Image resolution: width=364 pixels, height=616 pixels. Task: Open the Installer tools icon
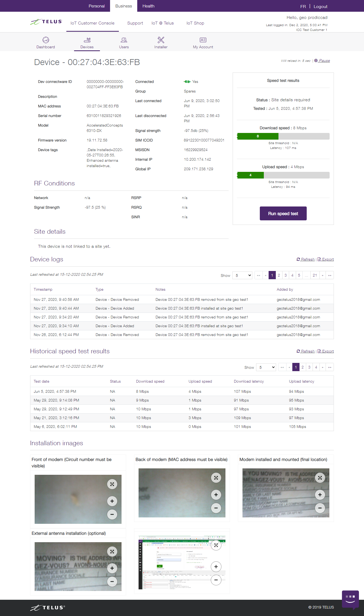[x=161, y=40]
